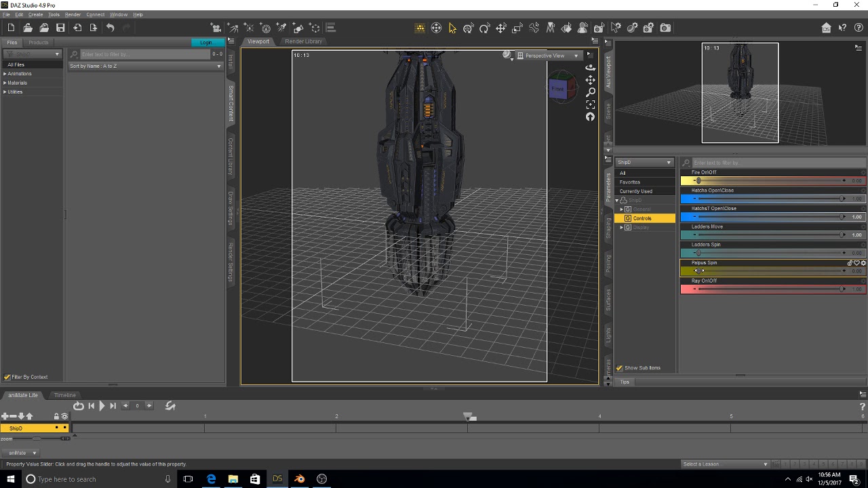Screen dimensions: 868x488
Task: Switch to the Render Library tab
Action: (304, 41)
